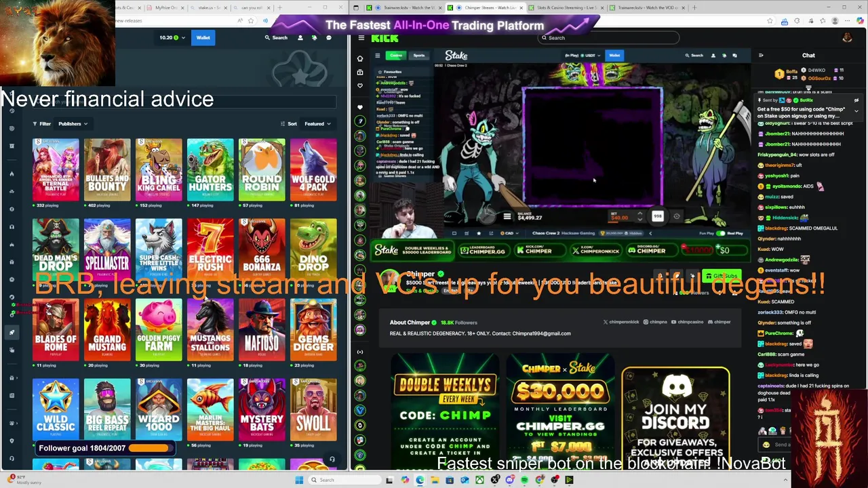
Task: Open Discord from the taskbar
Action: coord(510,480)
